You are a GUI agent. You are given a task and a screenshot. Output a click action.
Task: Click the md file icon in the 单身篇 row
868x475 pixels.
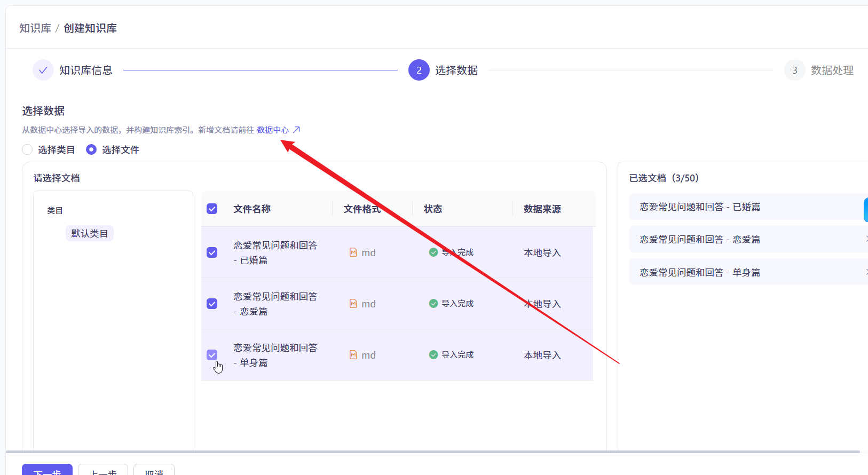[353, 355]
